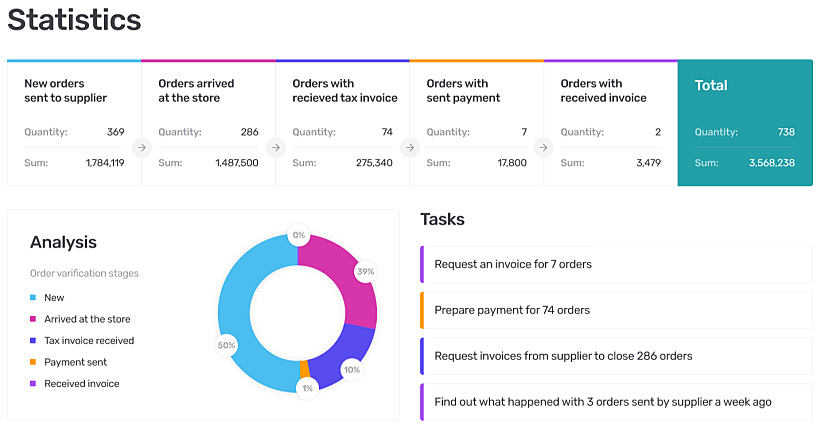
Task: Click arrow after Orders with sent payment
Action: (543, 147)
